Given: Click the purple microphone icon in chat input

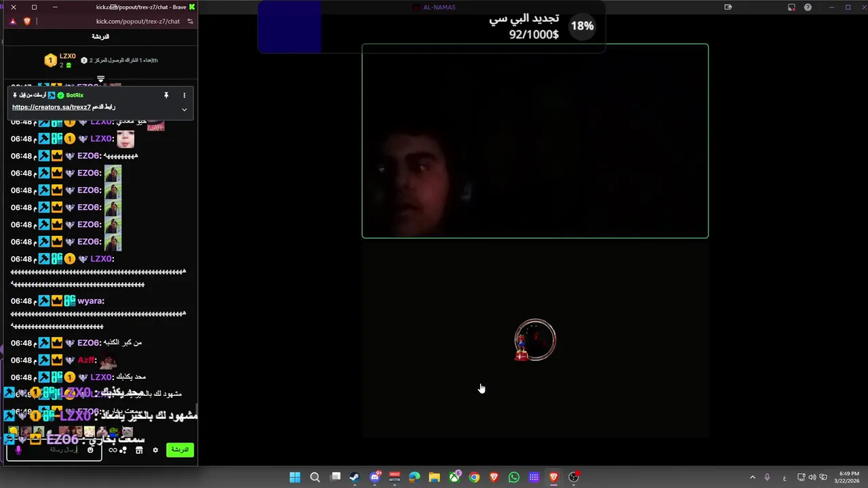Looking at the screenshot, I should (18, 450).
